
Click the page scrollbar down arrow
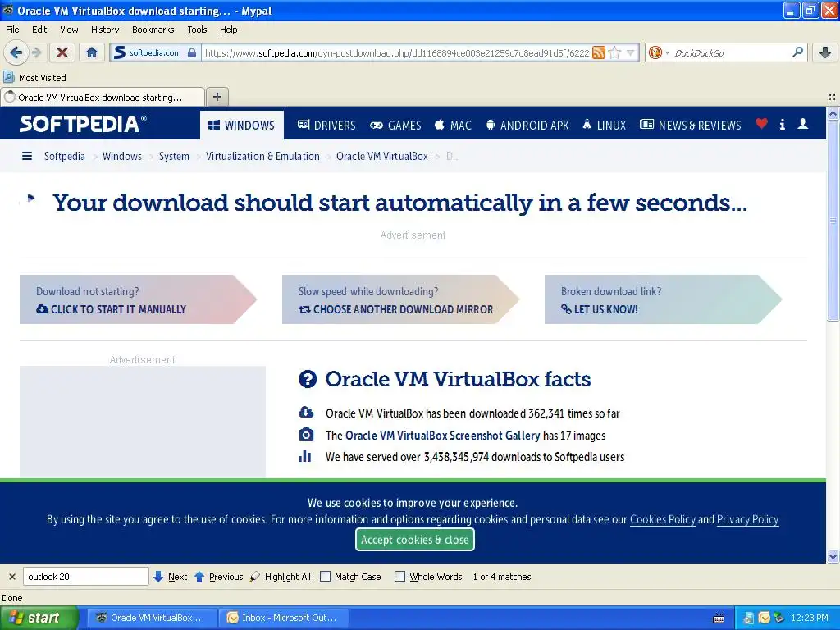(x=833, y=557)
